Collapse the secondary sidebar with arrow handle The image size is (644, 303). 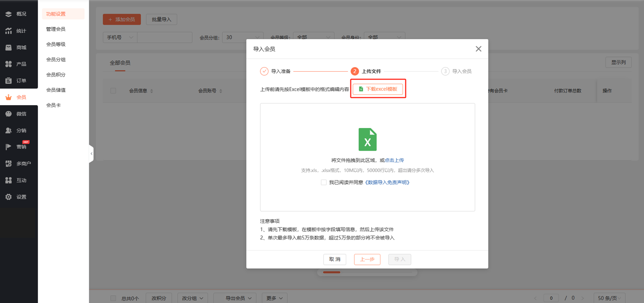click(91, 153)
